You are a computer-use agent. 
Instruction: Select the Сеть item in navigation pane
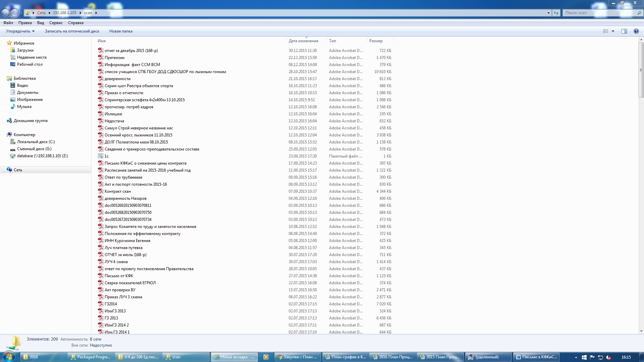(18, 170)
